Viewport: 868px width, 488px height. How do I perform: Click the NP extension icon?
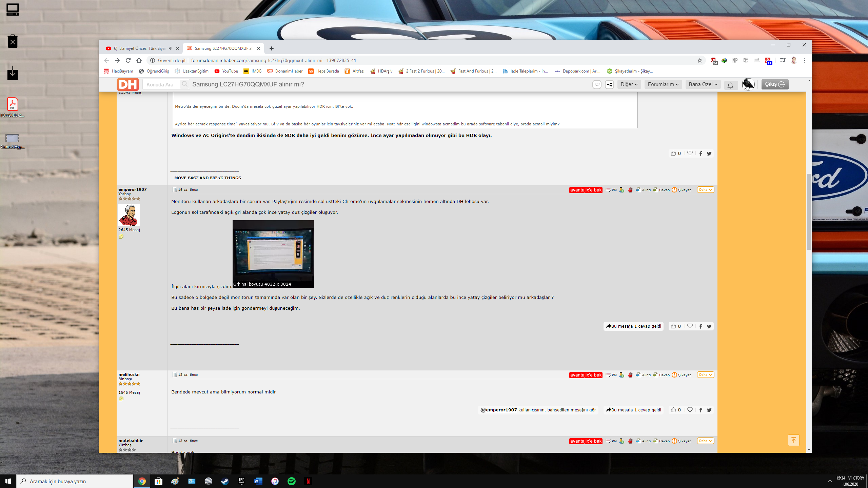(735, 60)
